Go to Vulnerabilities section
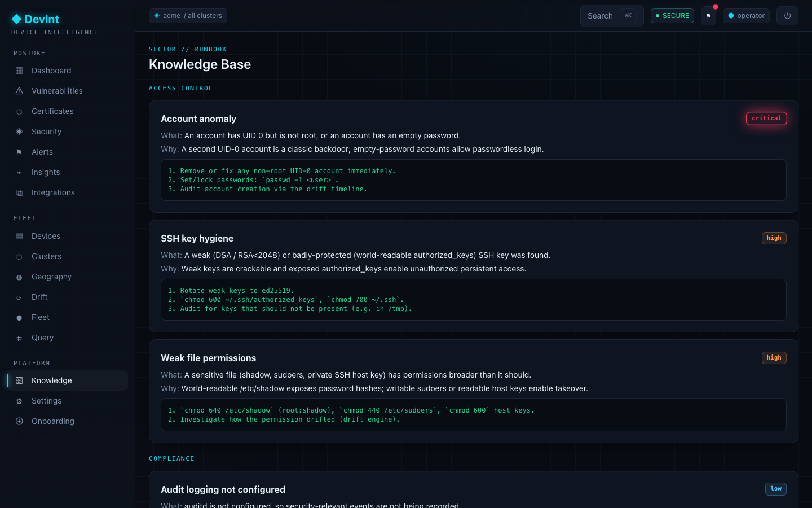 [68, 91]
